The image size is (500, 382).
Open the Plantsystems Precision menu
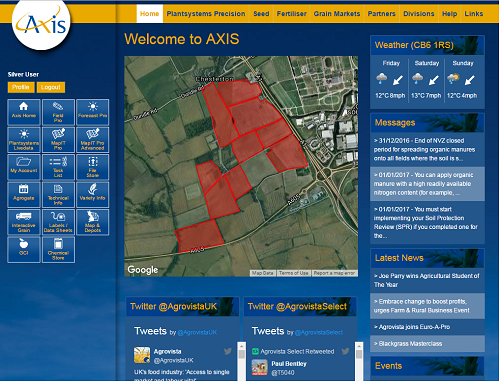coord(206,14)
